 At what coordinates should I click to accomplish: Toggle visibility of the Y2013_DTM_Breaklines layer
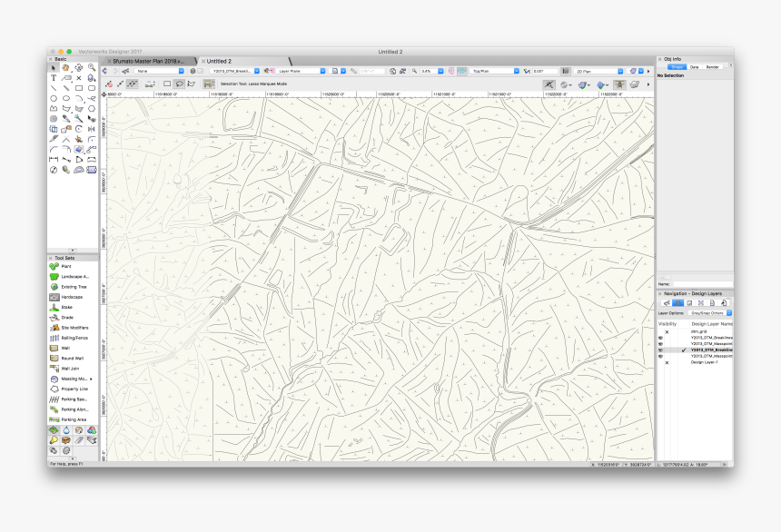(x=661, y=337)
